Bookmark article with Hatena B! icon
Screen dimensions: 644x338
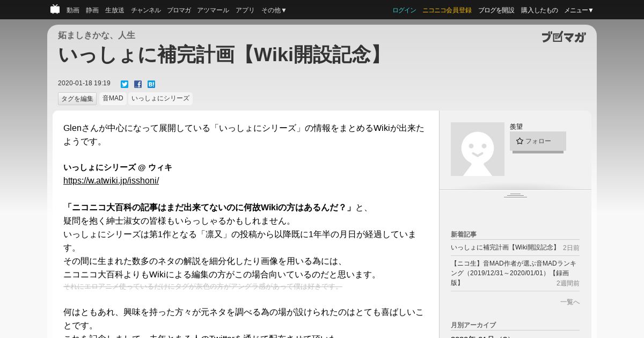(x=151, y=84)
